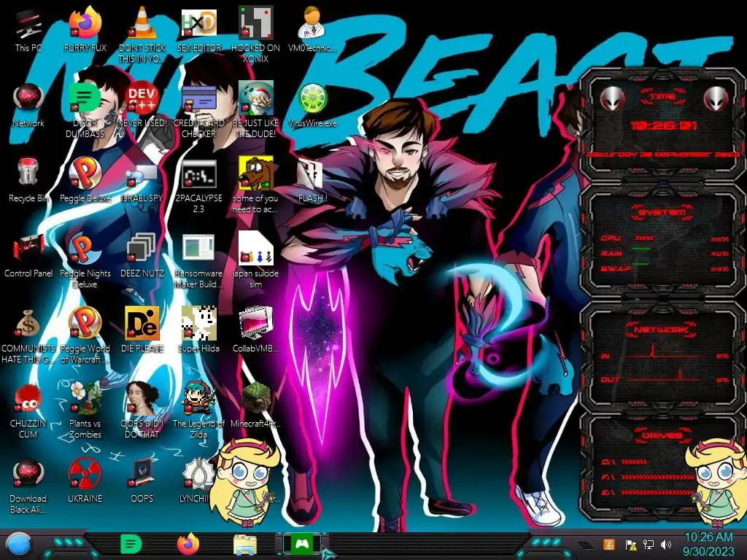Launch the Super Hilda game icon
Viewport: 747px width, 560px height.
198,330
